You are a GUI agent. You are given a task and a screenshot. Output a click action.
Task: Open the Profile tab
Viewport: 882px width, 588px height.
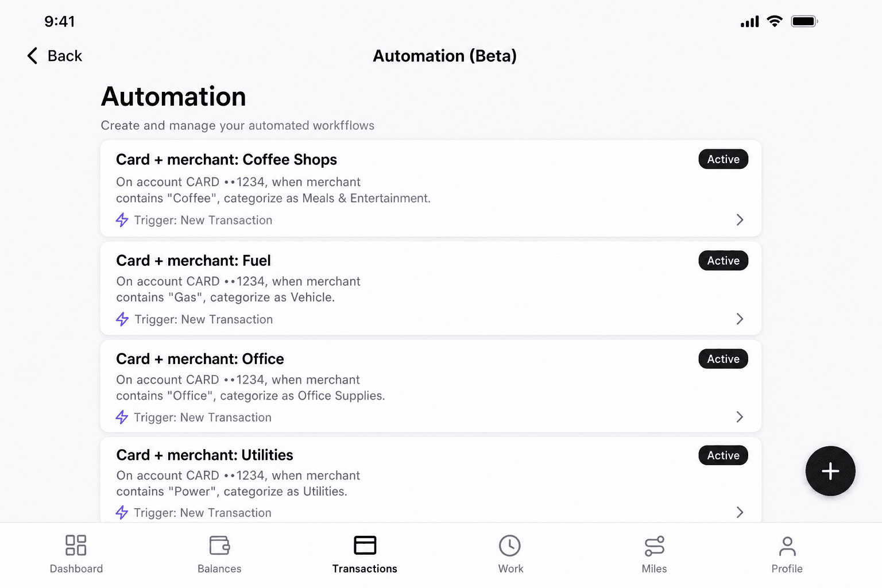(787, 554)
